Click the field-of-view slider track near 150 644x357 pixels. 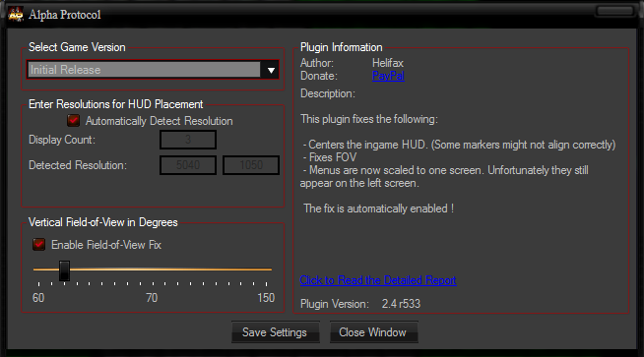click(x=266, y=269)
